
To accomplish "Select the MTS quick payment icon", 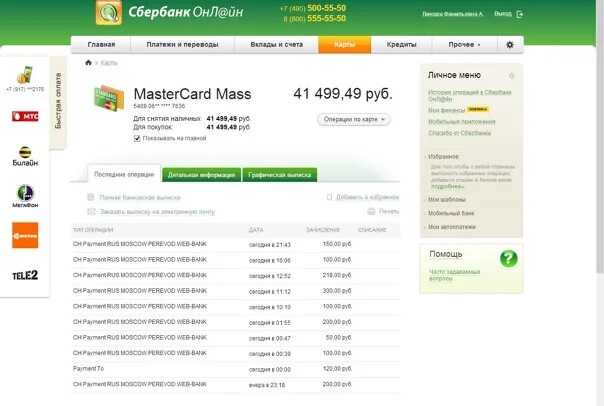I will point(25,116).
